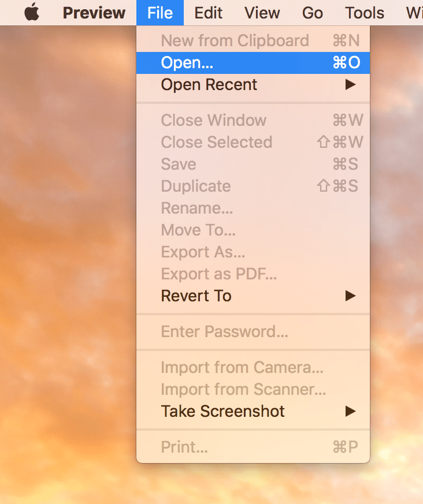
Task: Open the Go menu
Action: pyautogui.click(x=312, y=13)
